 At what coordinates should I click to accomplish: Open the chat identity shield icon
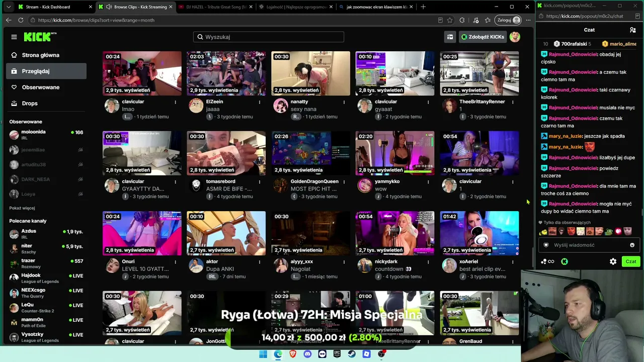(x=546, y=245)
